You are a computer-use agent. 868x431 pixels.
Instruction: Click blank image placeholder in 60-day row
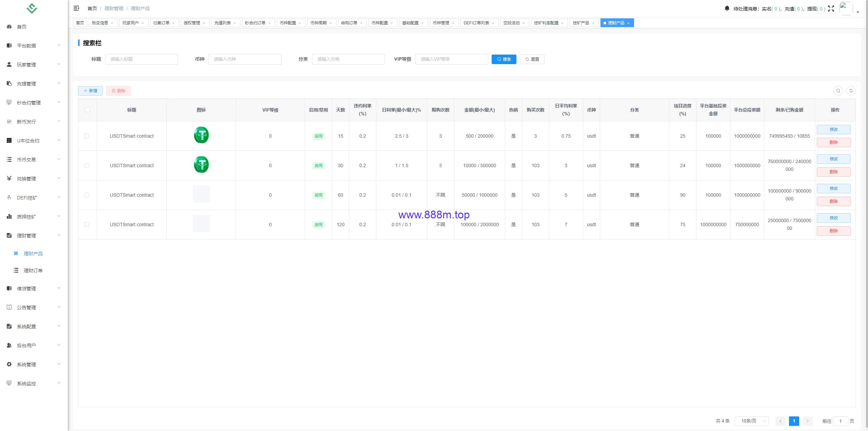point(201,194)
